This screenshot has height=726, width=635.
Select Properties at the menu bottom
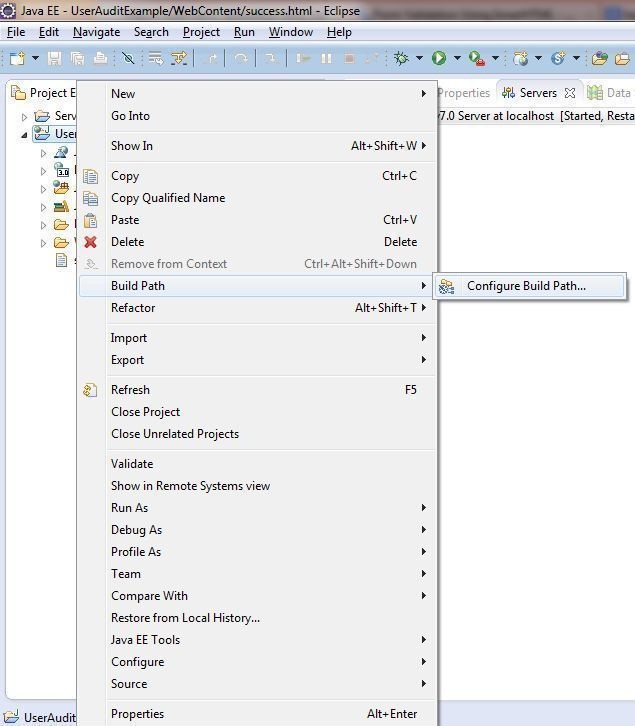click(257, 714)
